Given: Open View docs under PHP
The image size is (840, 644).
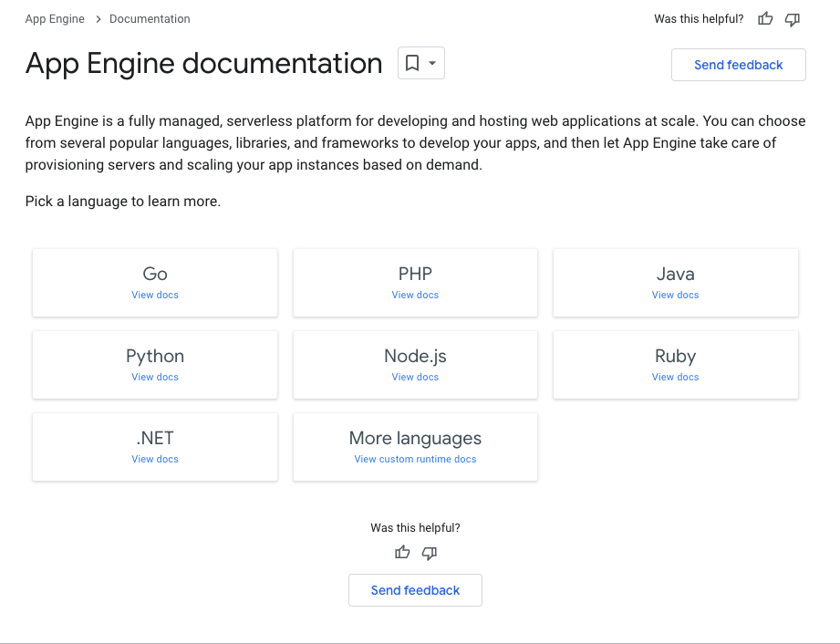Looking at the screenshot, I should [415, 295].
